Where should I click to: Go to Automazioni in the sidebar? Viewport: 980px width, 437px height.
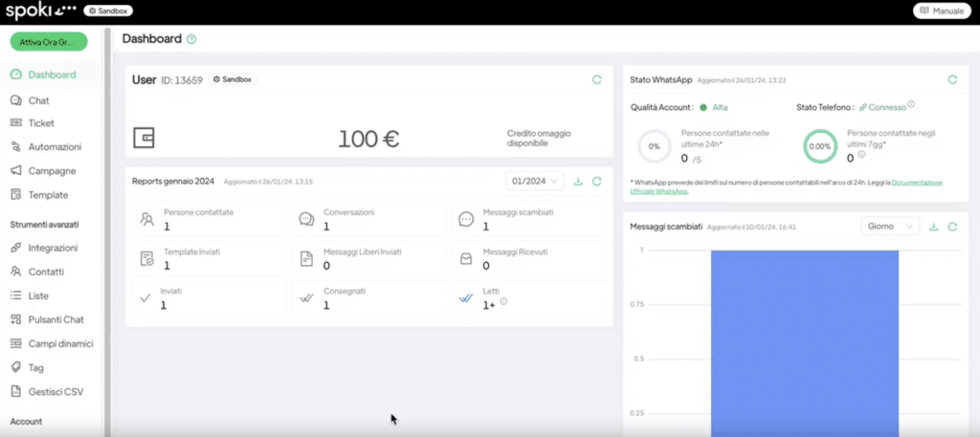[x=55, y=147]
